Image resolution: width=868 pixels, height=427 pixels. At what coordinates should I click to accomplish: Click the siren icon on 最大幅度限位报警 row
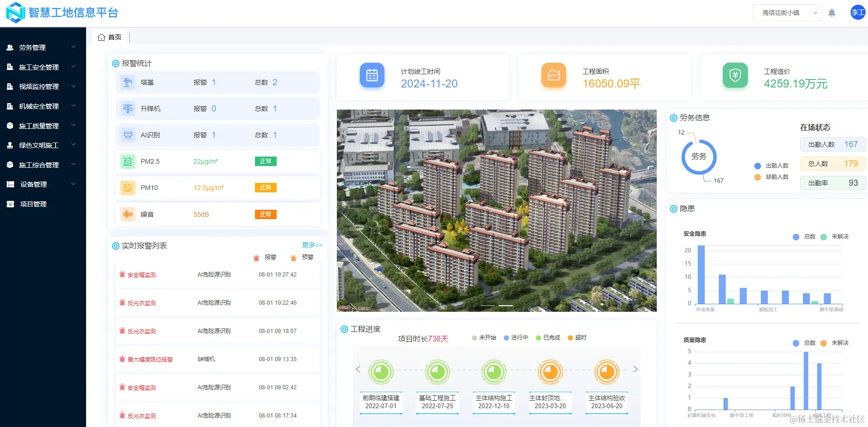pyautogui.click(x=122, y=359)
